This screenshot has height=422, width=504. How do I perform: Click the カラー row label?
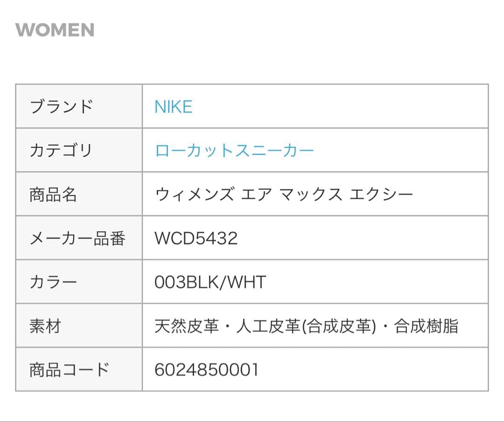(53, 282)
